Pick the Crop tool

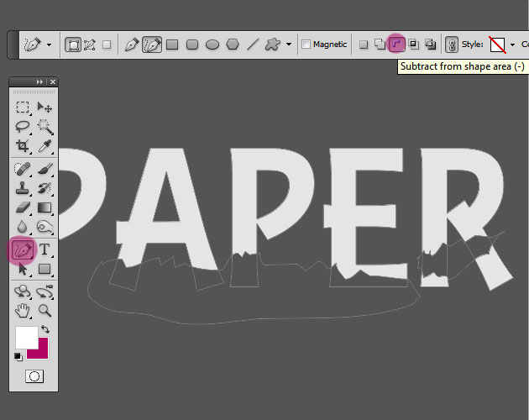(x=23, y=147)
